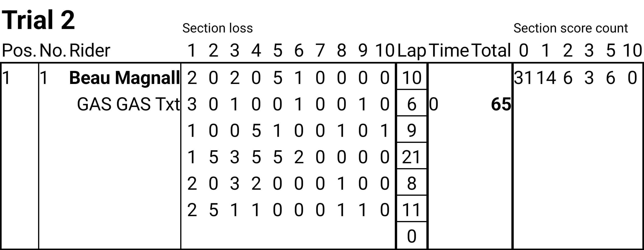Select the lap score cell showing 21
The image size is (644, 250).
click(412, 156)
